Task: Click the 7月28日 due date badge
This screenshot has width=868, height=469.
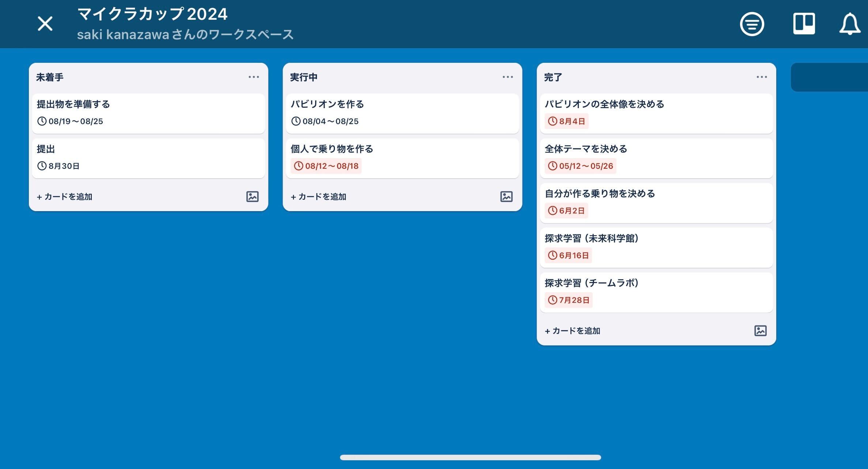Action: click(x=569, y=300)
